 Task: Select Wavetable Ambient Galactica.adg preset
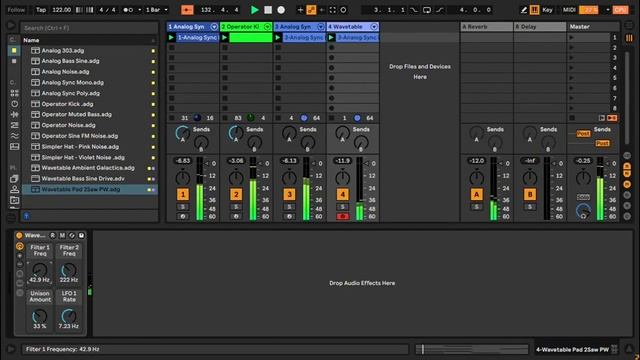click(x=88, y=168)
